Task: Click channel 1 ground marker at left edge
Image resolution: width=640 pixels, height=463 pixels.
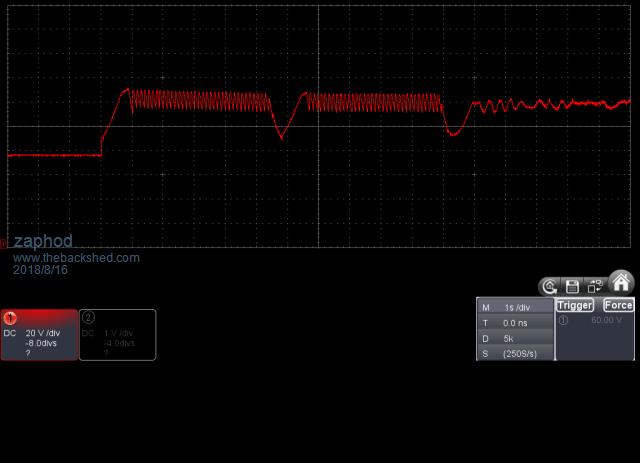Action: [x=3, y=243]
